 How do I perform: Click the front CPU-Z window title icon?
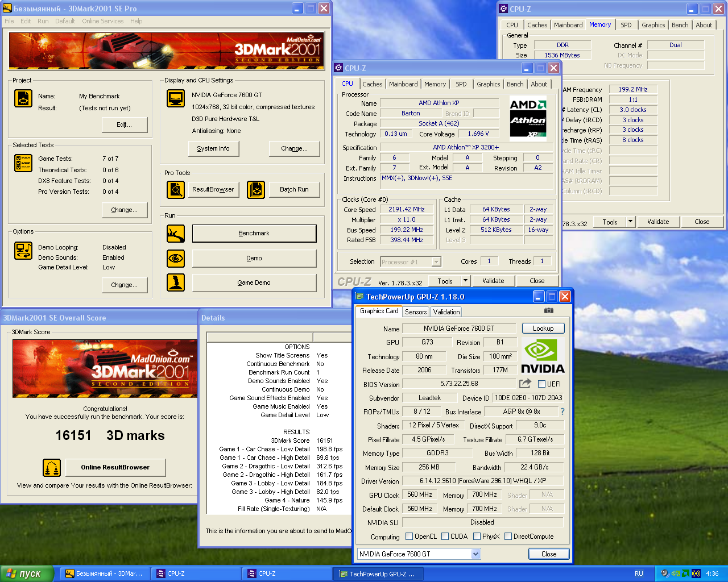pos(338,68)
